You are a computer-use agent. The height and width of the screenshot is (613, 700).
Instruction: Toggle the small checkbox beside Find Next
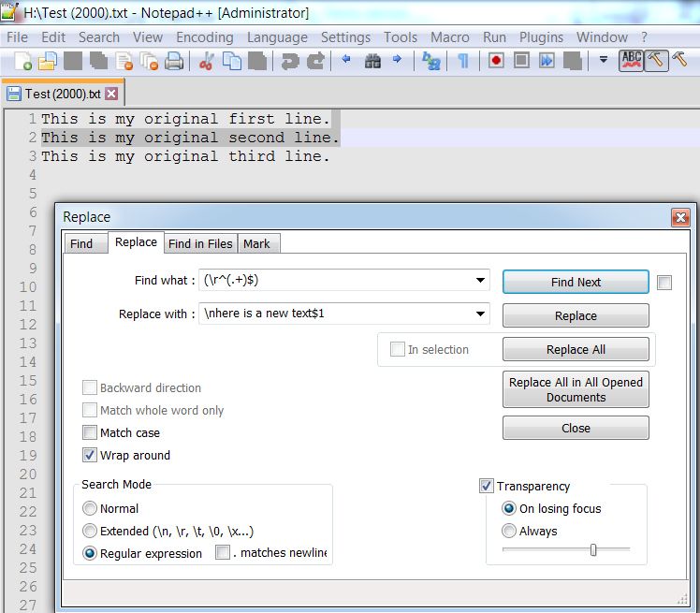pyautogui.click(x=664, y=283)
